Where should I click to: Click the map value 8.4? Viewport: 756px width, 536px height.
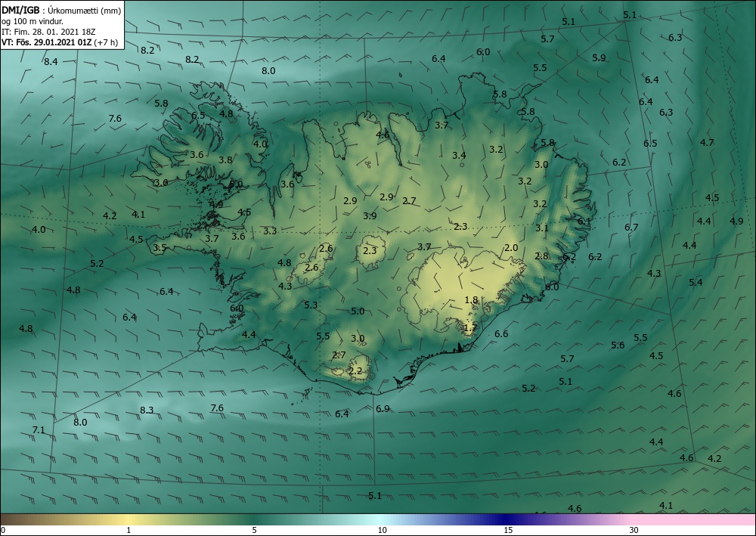(x=51, y=62)
